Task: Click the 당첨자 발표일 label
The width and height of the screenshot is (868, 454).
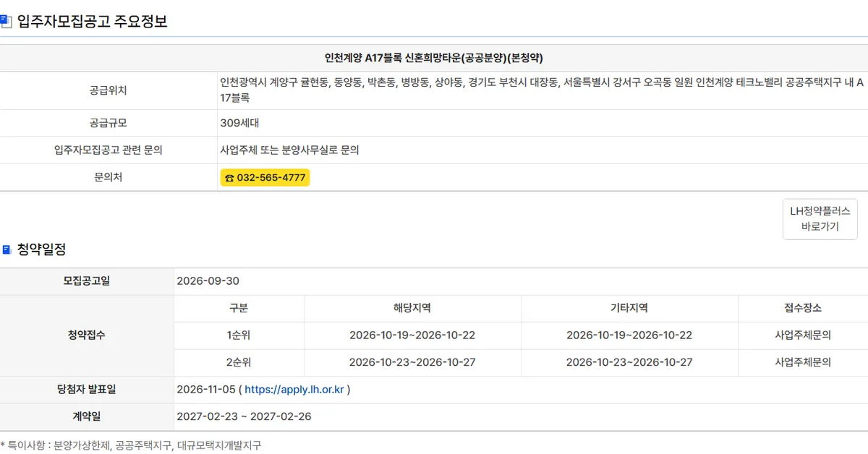Action: [87, 390]
